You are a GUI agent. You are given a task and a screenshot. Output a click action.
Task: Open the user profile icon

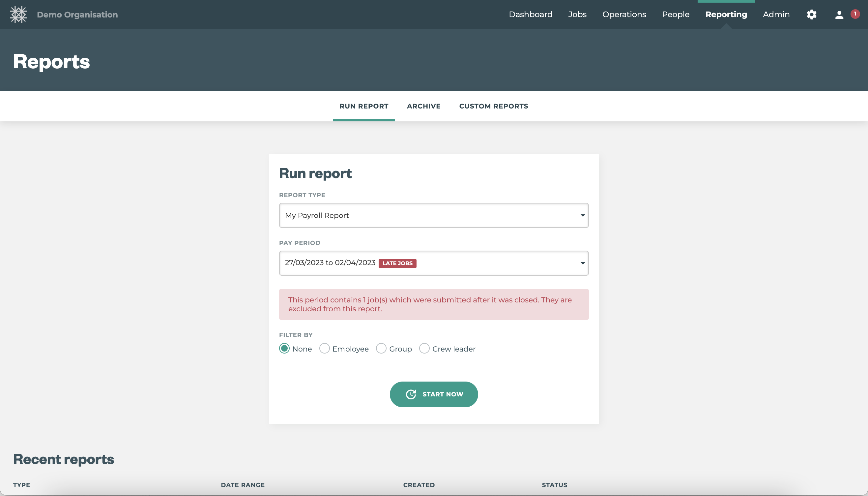point(839,15)
